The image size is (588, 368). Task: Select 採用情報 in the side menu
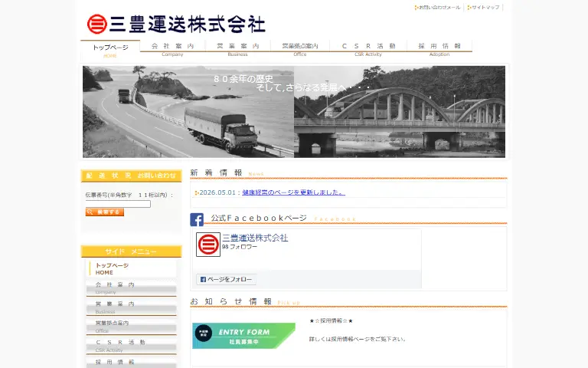click(x=131, y=363)
